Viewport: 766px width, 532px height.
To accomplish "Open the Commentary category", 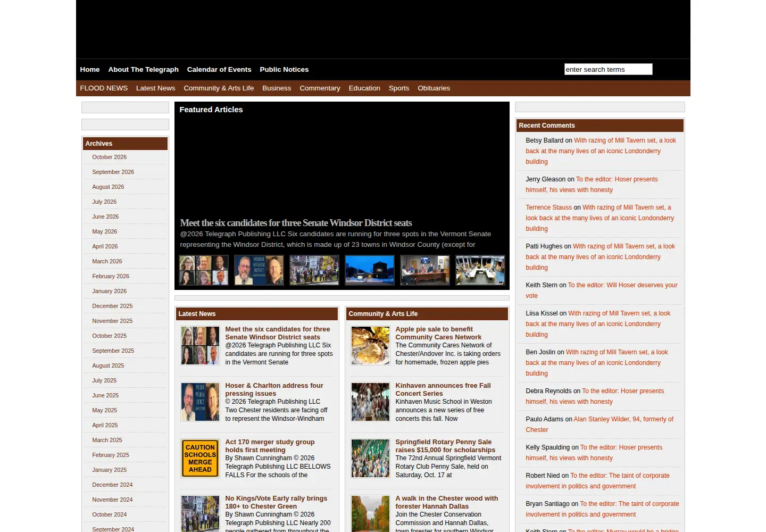I will point(320,88).
